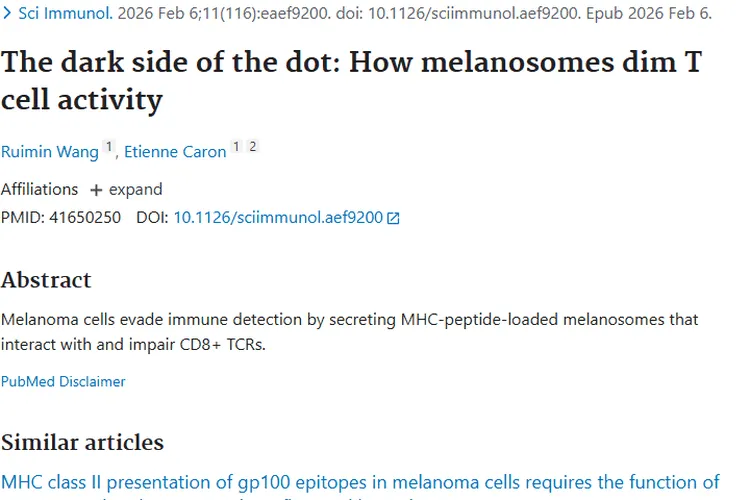Click the Similar articles heading

tap(82, 442)
